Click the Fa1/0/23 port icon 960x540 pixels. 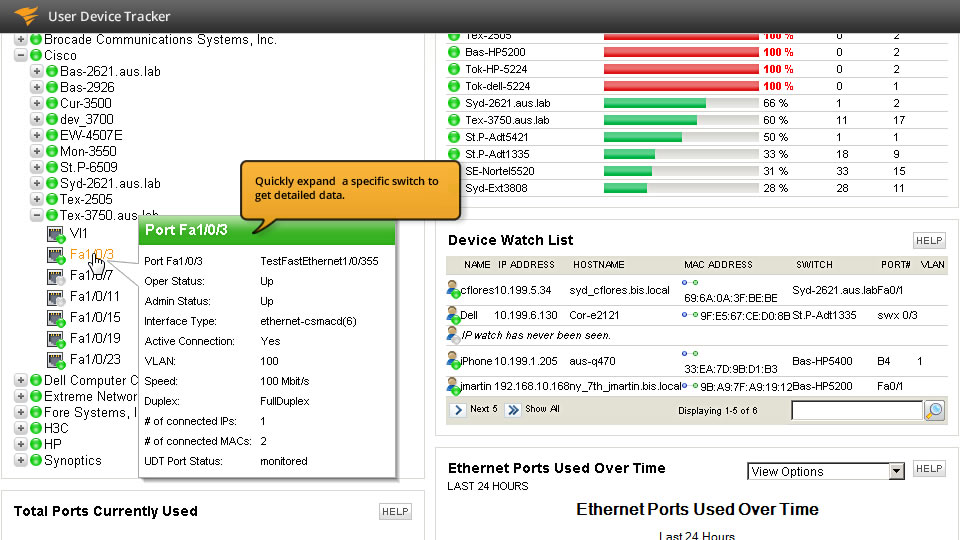(x=56, y=360)
